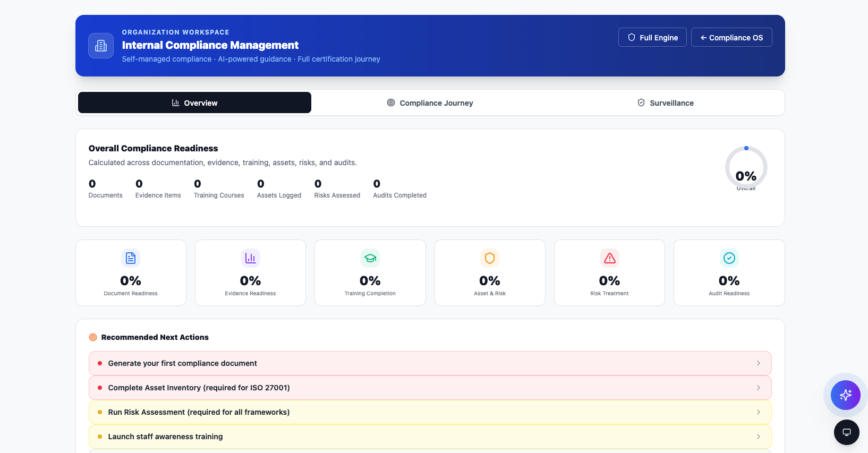
Task: Select the Audit Readiness 0% card
Action: pos(729,272)
